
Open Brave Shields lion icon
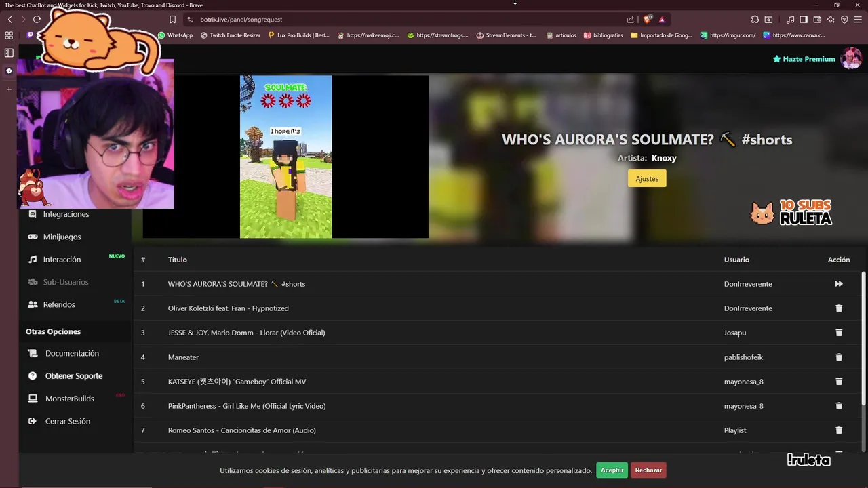pyautogui.click(x=647, y=20)
